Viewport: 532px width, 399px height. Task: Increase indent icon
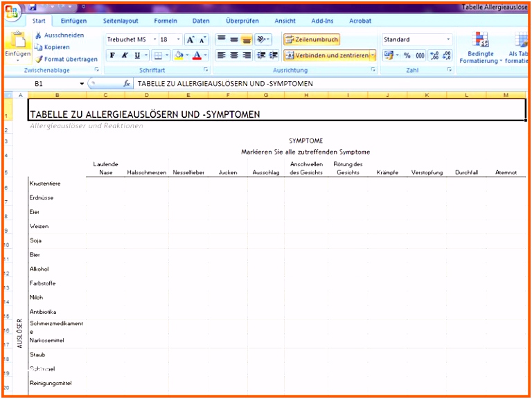(274, 55)
